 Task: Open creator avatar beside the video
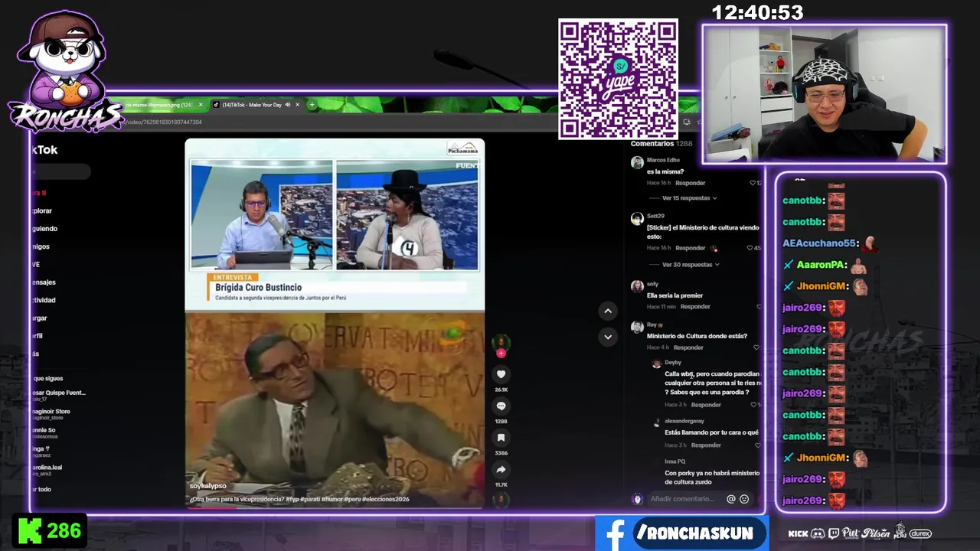pos(501,342)
